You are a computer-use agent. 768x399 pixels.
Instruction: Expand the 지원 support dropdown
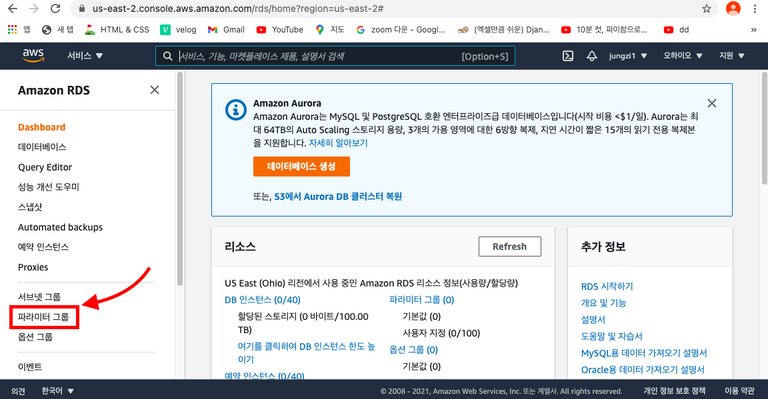[x=731, y=56]
